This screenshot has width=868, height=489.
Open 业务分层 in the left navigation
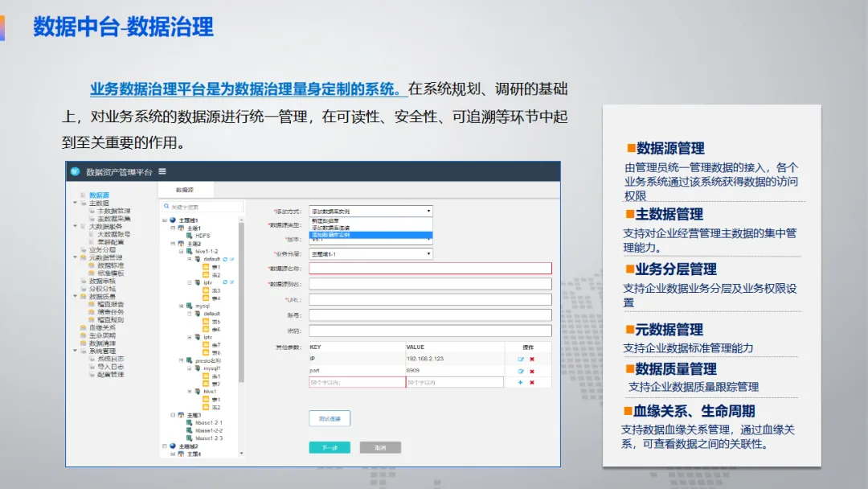click(102, 250)
